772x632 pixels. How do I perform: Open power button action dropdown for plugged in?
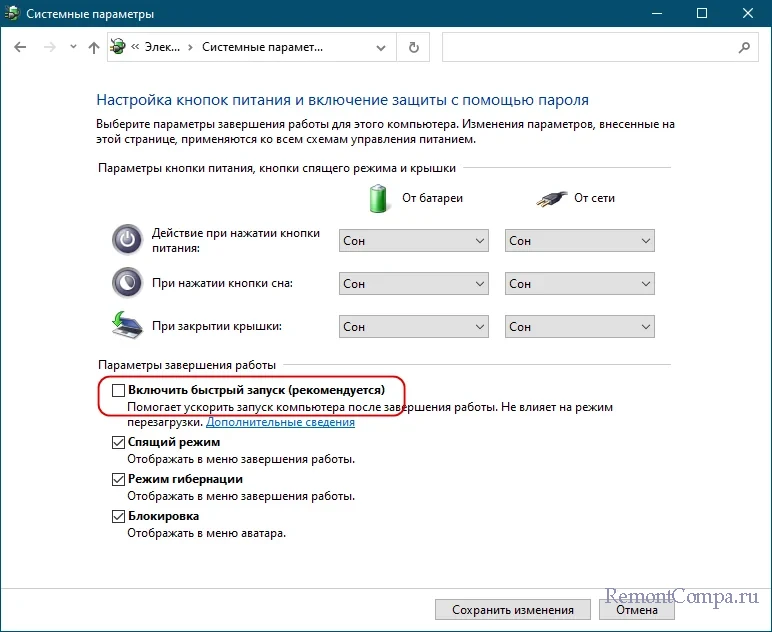tap(579, 241)
